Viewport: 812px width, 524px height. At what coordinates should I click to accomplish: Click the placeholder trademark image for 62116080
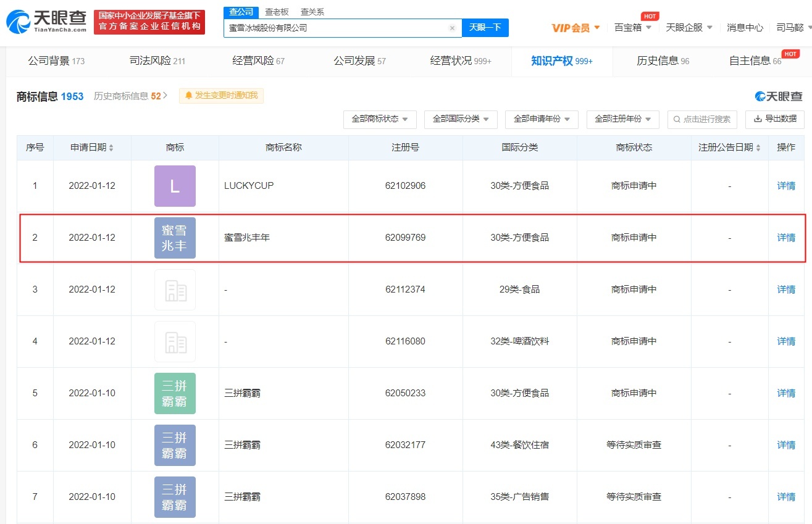click(175, 341)
